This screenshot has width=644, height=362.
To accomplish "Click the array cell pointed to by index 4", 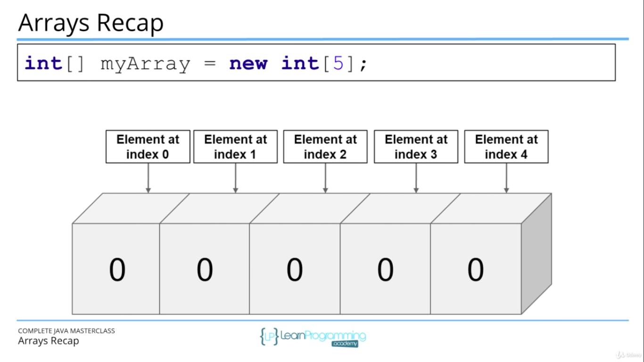I will pos(476,269).
